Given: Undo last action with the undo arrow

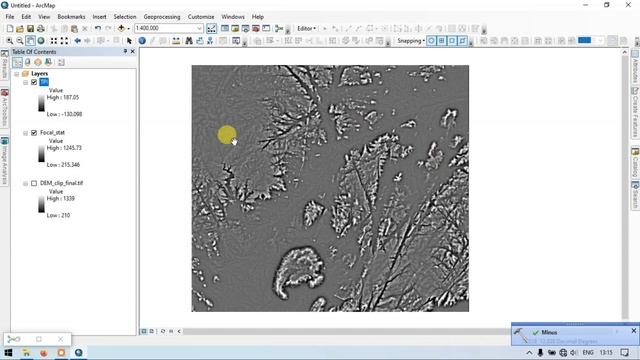Looking at the screenshot, I should coord(98,29).
